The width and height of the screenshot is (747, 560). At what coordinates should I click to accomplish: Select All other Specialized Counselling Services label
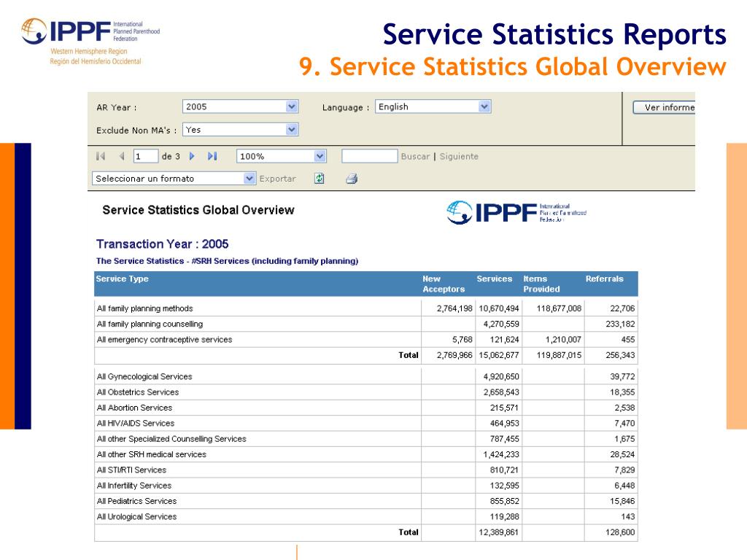point(171,439)
